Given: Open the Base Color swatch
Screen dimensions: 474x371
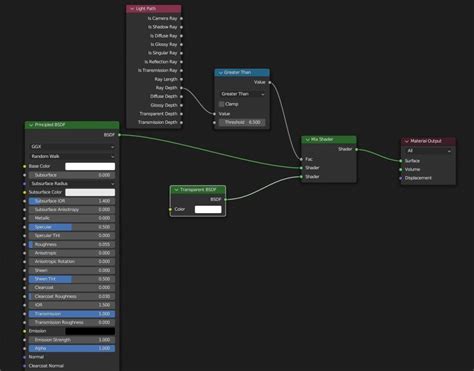Looking at the screenshot, I should (x=90, y=166).
